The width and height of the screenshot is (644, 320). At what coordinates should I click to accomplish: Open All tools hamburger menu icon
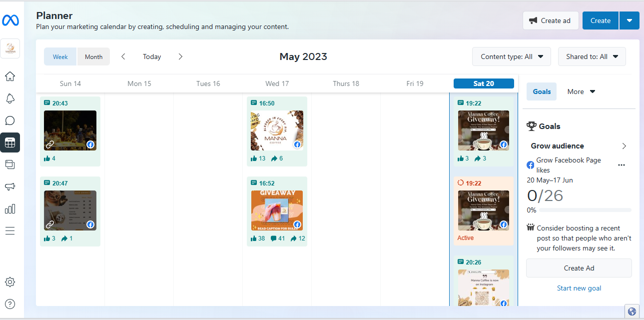coord(10,230)
